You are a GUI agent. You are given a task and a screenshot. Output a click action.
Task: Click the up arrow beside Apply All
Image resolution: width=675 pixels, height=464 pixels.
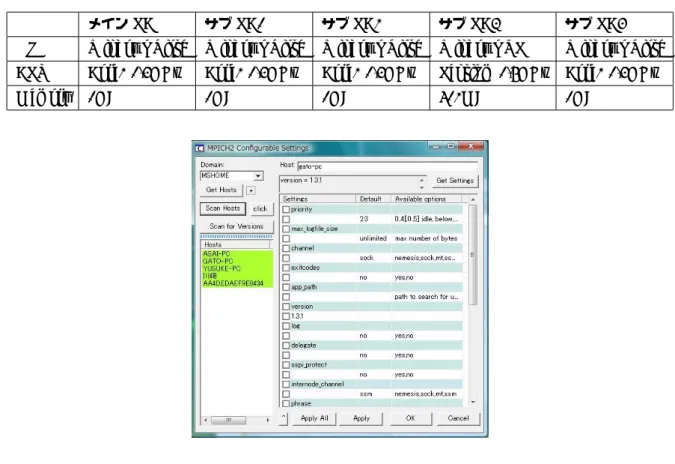[x=283, y=418]
